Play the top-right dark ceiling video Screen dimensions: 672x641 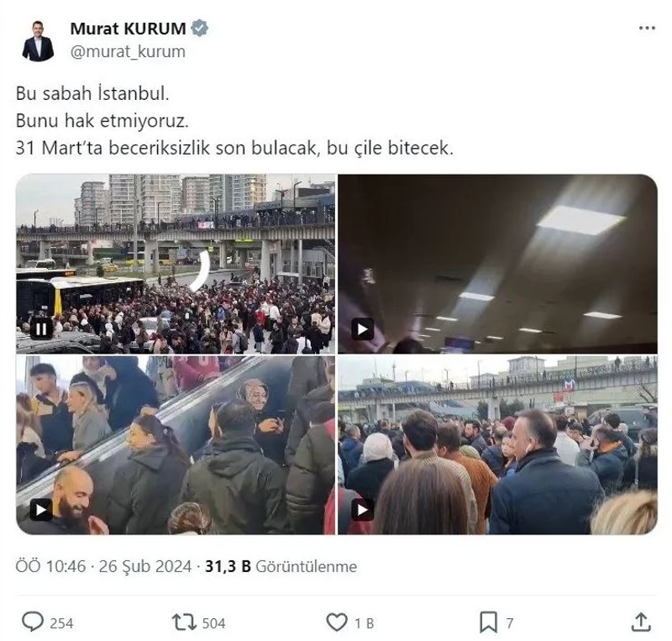(363, 328)
